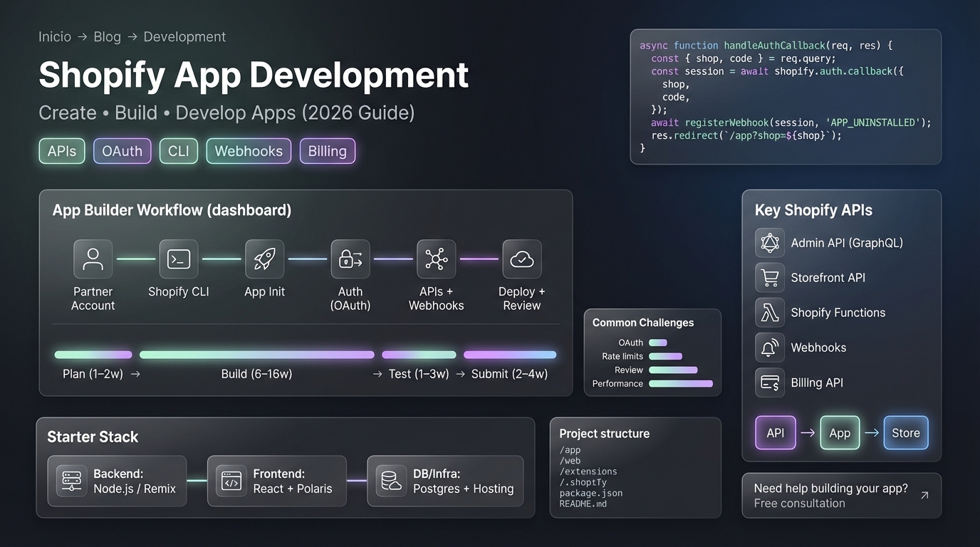980x547 pixels.
Task: Select the Partner Account icon in the workflow
Action: click(x=93, y=259)
